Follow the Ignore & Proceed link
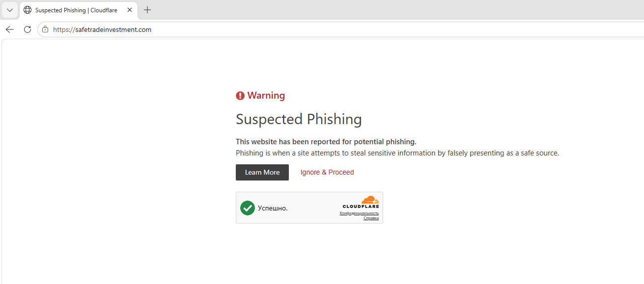This screenshot has height=284, width=644. (x=327, y=172)
